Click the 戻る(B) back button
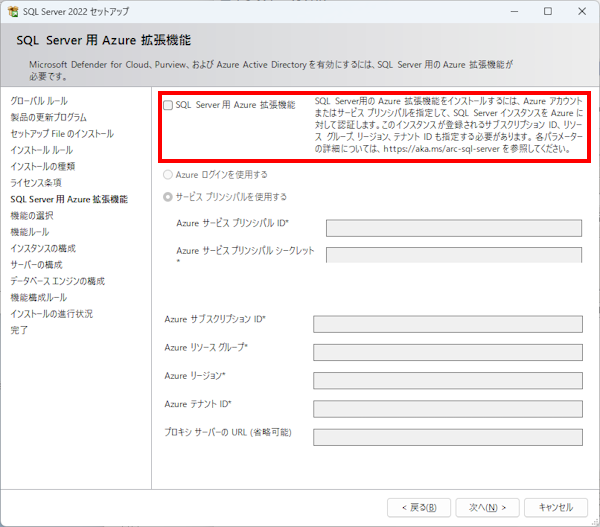The width and height of the screenshot is (600, 527). (419, 508)
